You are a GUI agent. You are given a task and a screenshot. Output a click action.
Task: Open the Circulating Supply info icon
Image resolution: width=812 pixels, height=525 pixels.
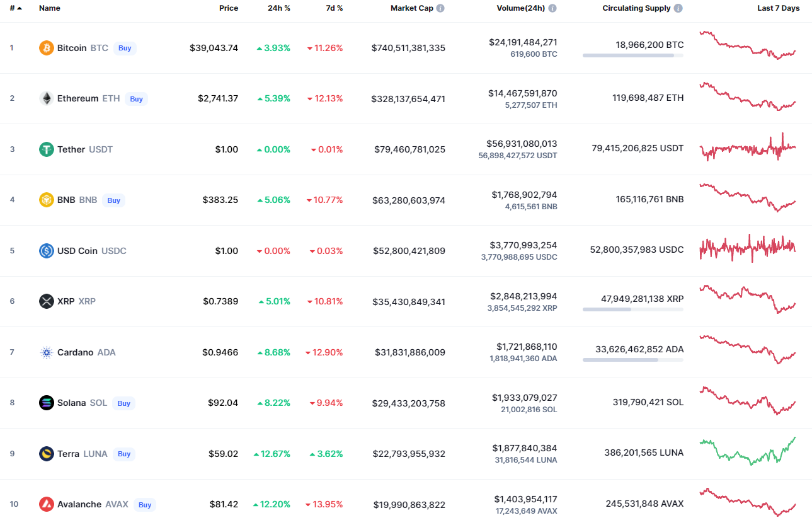tap(678, 8)
